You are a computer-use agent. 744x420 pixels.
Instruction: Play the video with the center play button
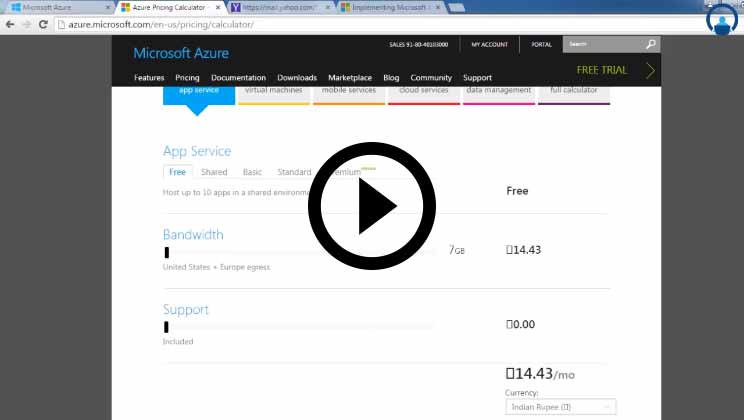[x=358, y=206]
